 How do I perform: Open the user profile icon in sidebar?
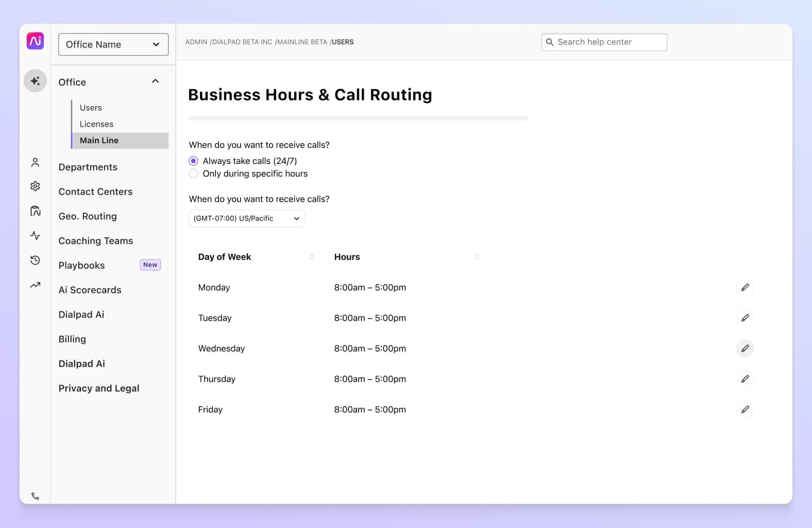[x=35, y=163]
